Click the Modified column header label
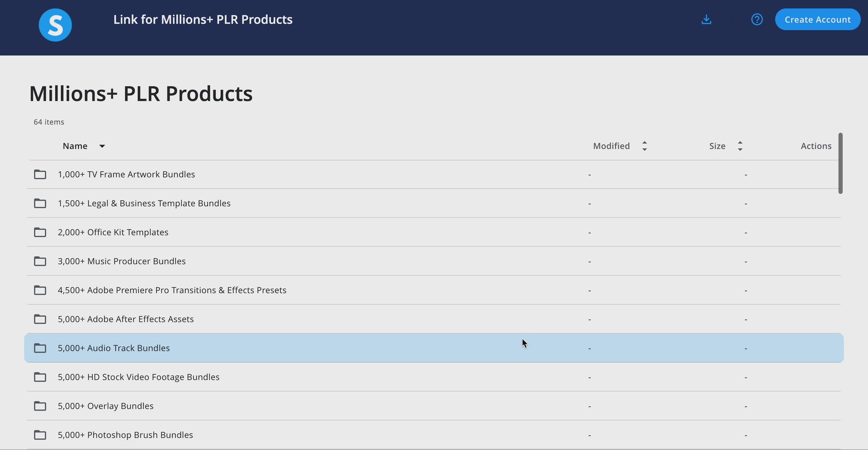This screenshot has height=450, width=868. click(611, 146)
